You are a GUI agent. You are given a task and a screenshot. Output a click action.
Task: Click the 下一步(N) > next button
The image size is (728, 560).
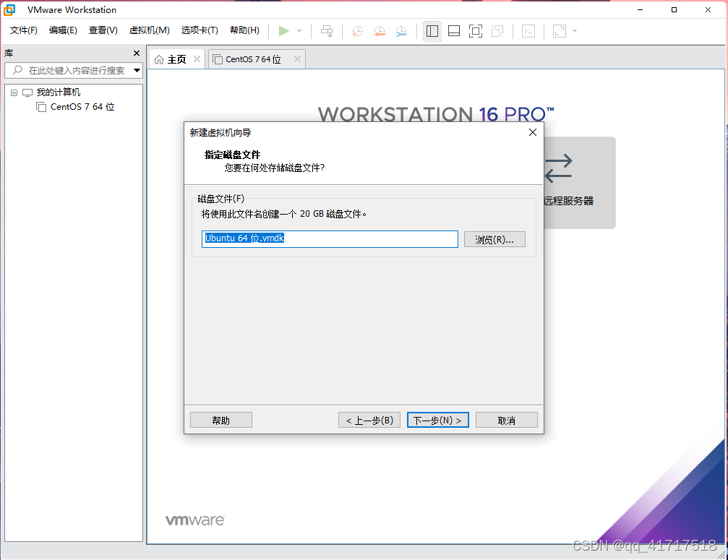click(x=438, y=421)
